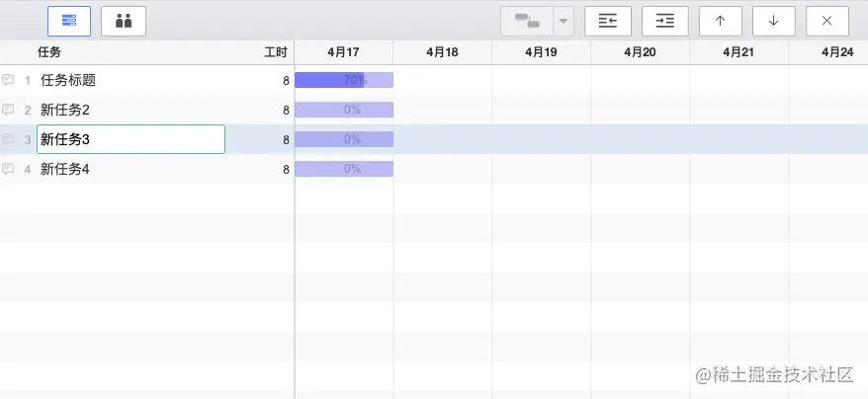Click row number 4 of 新任务4
Viewport: 868px width, 399px height.
[28, 169]
